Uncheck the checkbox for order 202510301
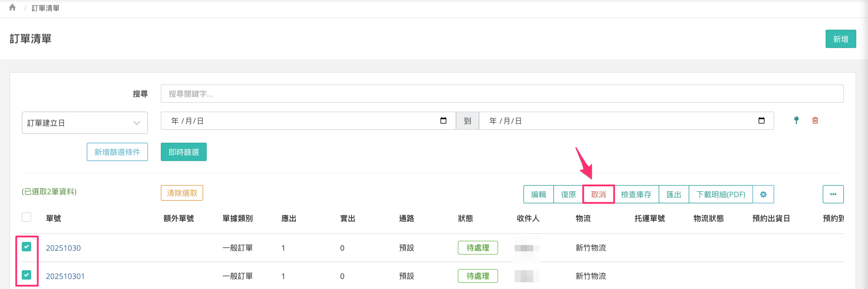868x289 pixels. coord(26,275)
